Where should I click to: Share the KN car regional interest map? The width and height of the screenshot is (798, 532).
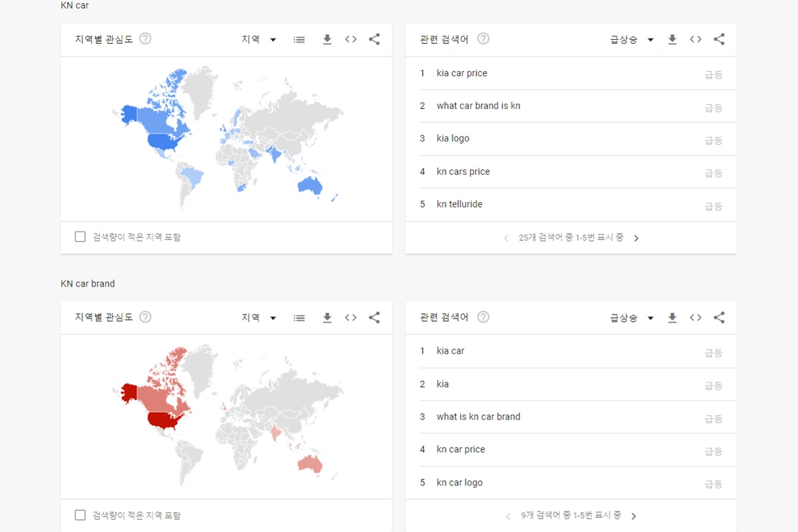(374, 39)
